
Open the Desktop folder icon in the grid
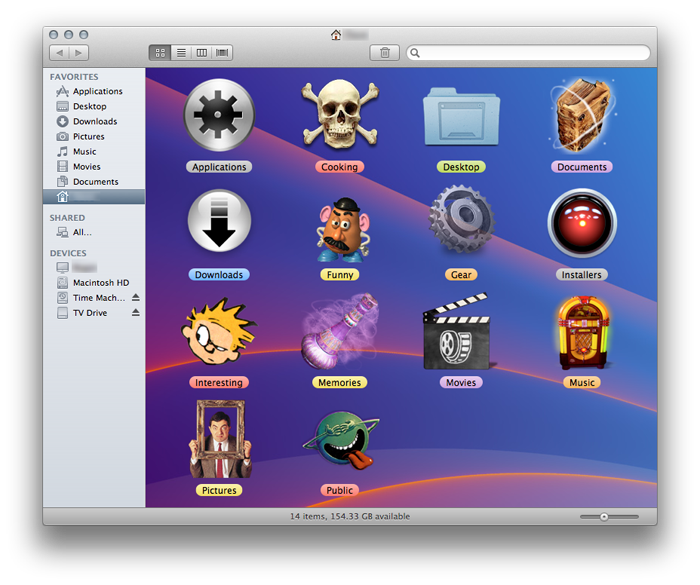(461, 117)
